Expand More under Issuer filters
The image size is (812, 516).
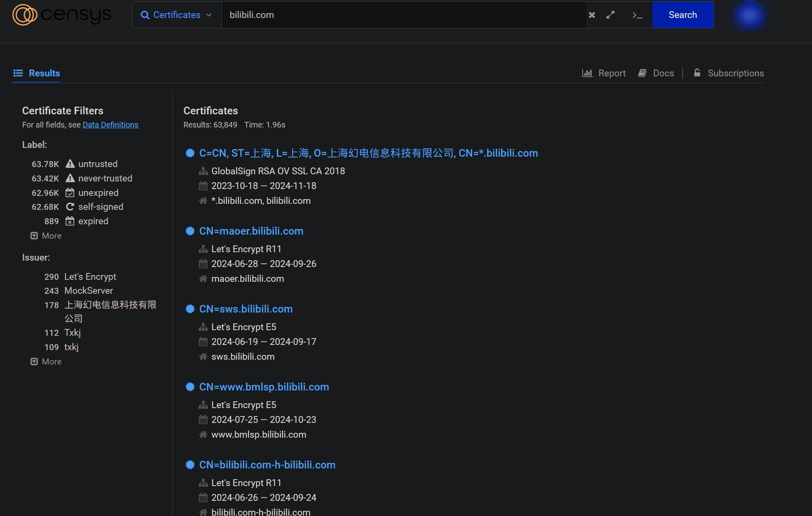(x=46, y=362)
